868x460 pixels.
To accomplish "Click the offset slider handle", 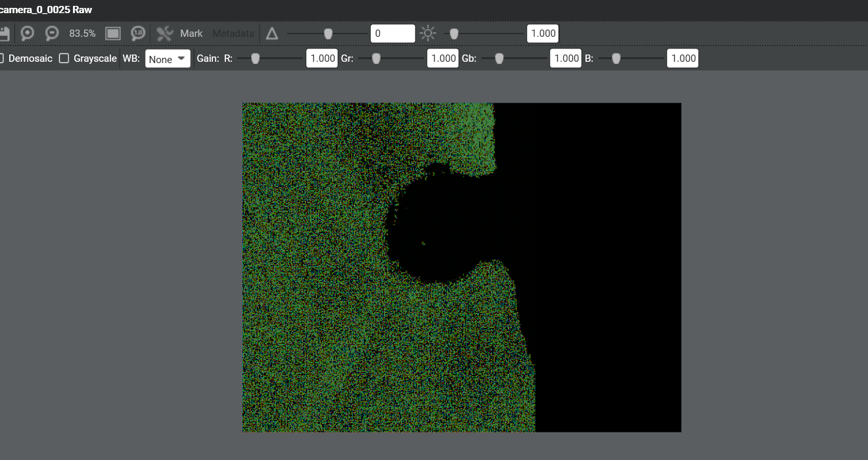I will [328, 34].
